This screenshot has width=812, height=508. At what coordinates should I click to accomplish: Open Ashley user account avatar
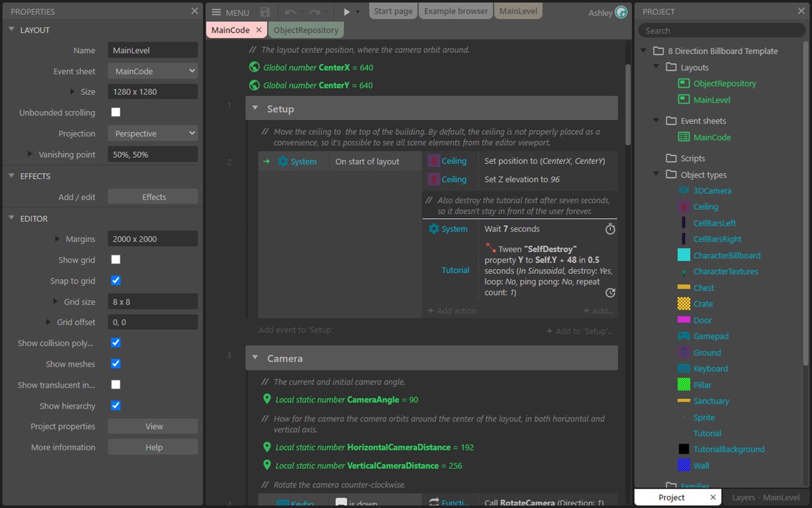(x=621, y=12)
